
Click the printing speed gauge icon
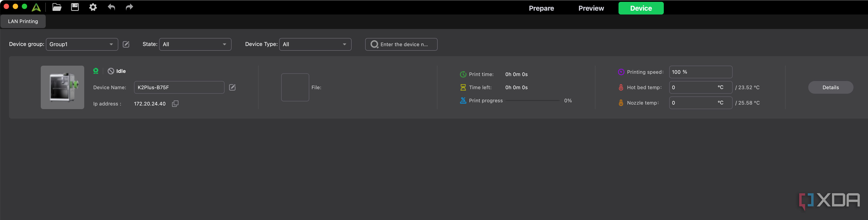tap(621, 72)
